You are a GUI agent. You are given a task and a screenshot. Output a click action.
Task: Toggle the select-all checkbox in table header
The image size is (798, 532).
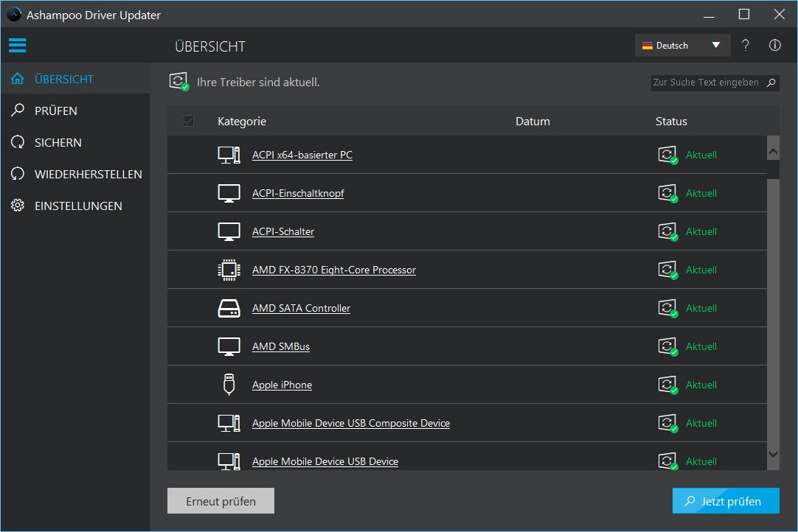click(188, 121)
